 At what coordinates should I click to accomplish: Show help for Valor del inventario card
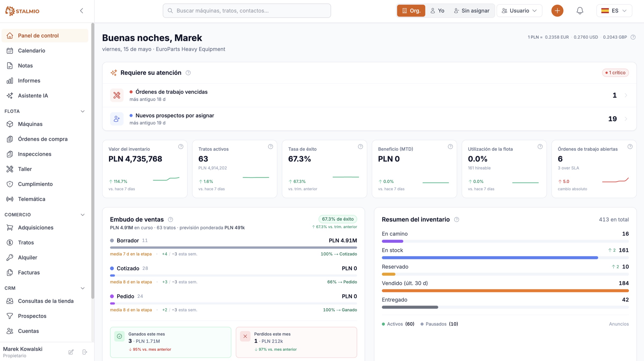coord(181,147)
